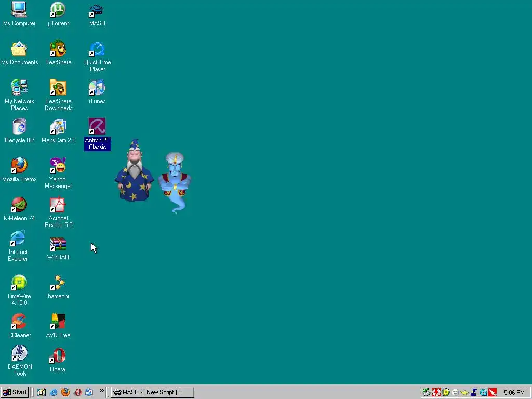Select the BearShare shortcut icon

tap(58, 54)
